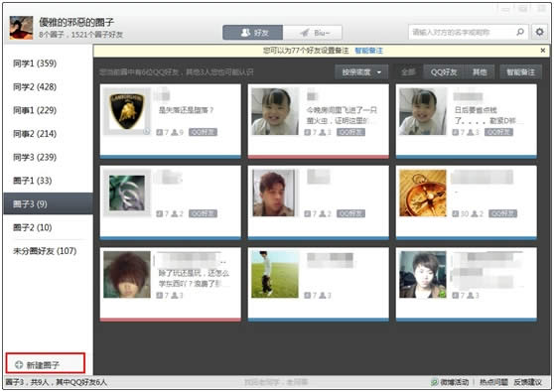Select circle 同学1 (359)
The width and height of the screenshot is (554, 392).
coord(48,64)
